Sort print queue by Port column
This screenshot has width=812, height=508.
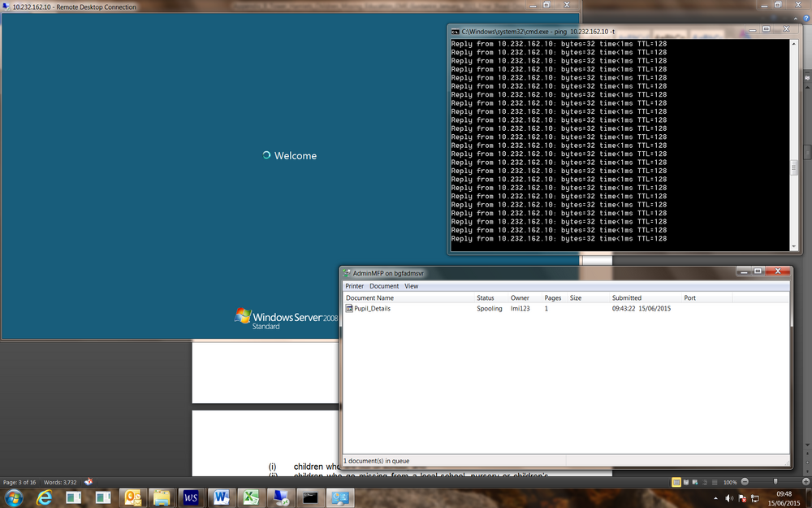click(x=707, y=298)
